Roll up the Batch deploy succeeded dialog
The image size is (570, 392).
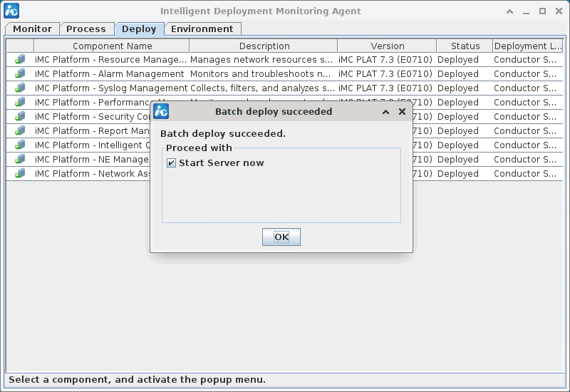pyautogui.click(x=385, y=112)
